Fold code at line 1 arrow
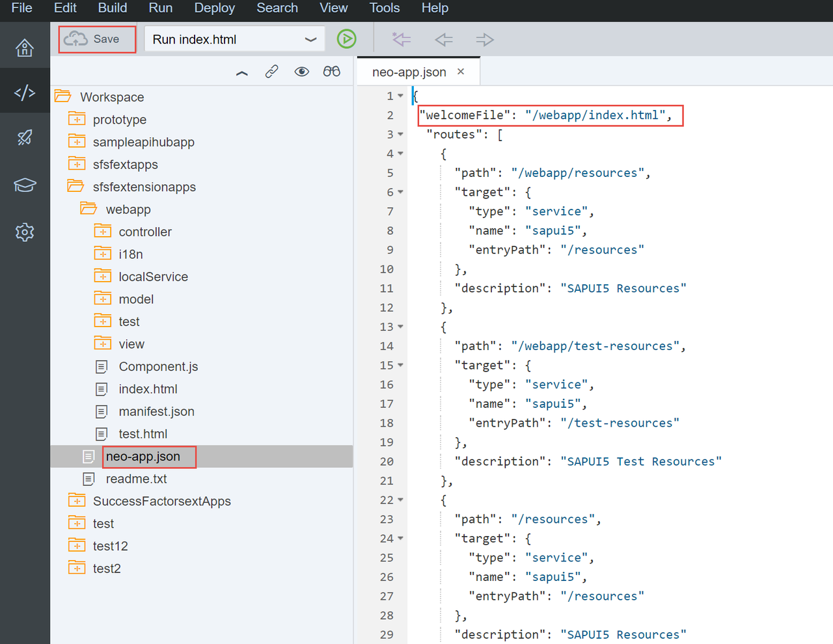The image size is (833, 644). 401,96
